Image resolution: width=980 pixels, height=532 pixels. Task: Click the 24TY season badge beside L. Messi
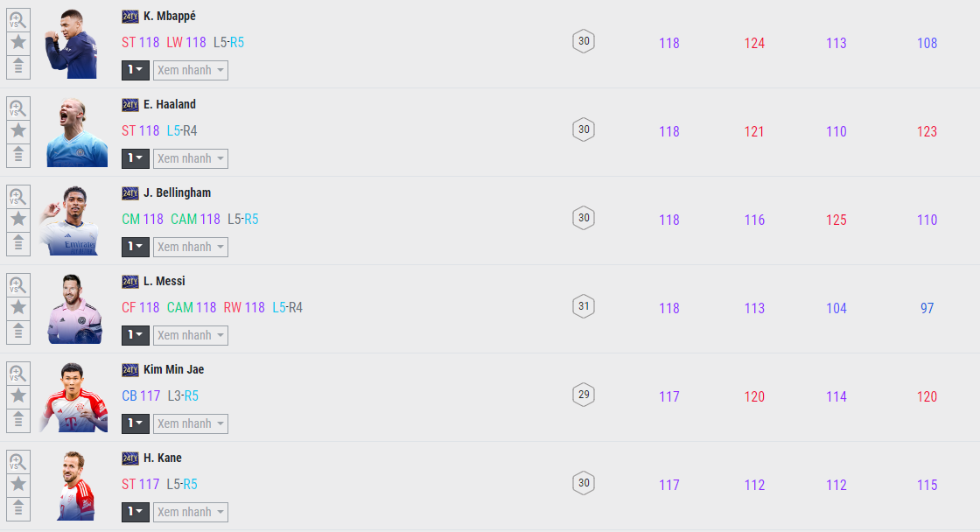[130, 282]
